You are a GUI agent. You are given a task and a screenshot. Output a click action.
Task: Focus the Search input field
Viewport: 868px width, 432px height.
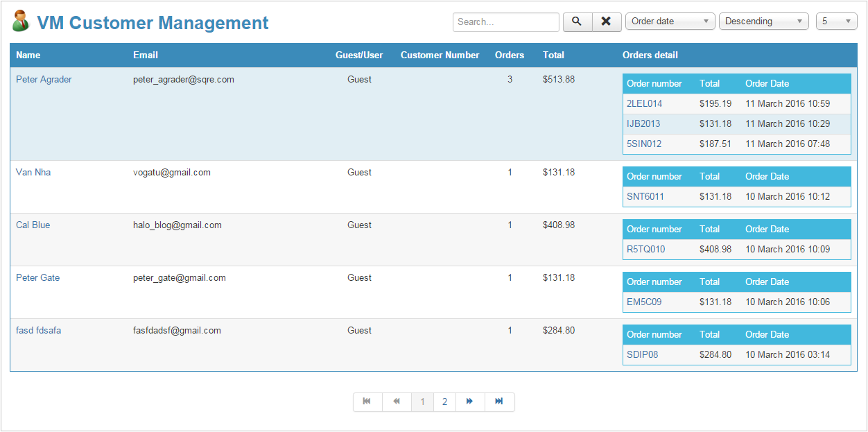tap(506, 22)
